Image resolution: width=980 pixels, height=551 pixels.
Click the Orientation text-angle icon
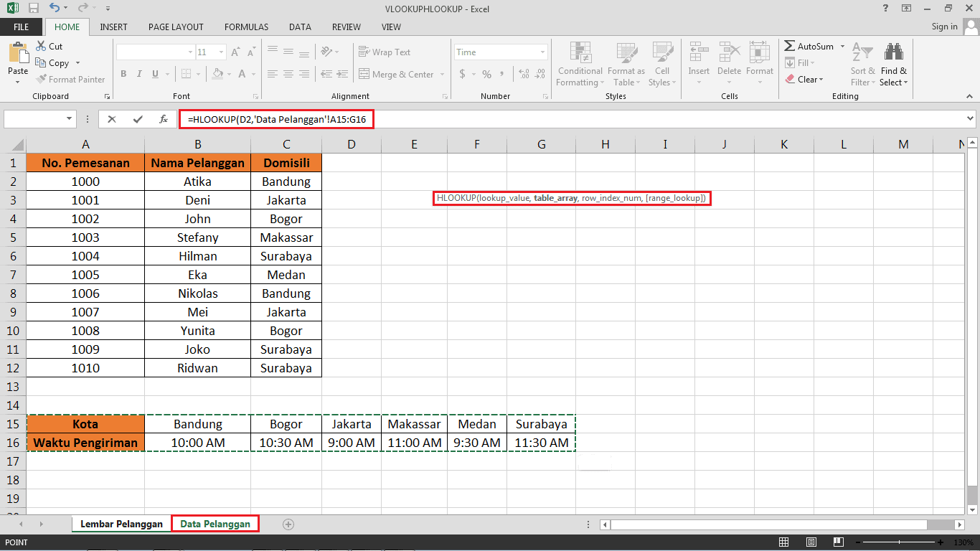point(327,52)
